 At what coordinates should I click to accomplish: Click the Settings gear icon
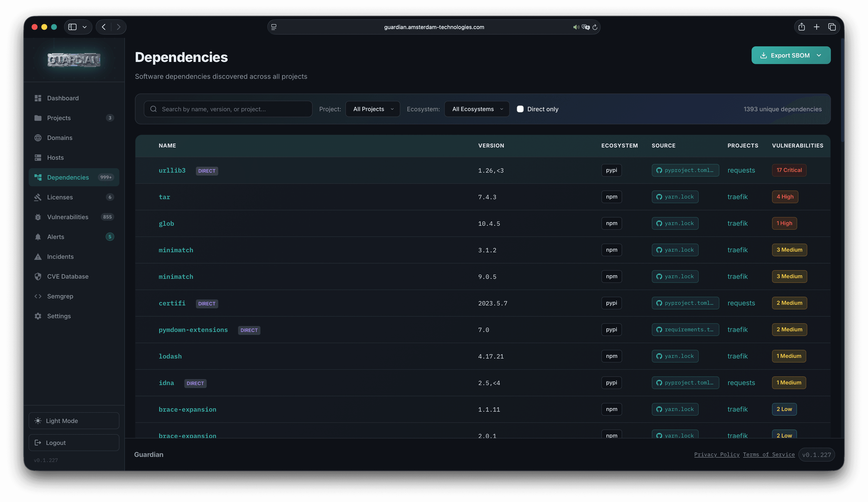point(38,316)
